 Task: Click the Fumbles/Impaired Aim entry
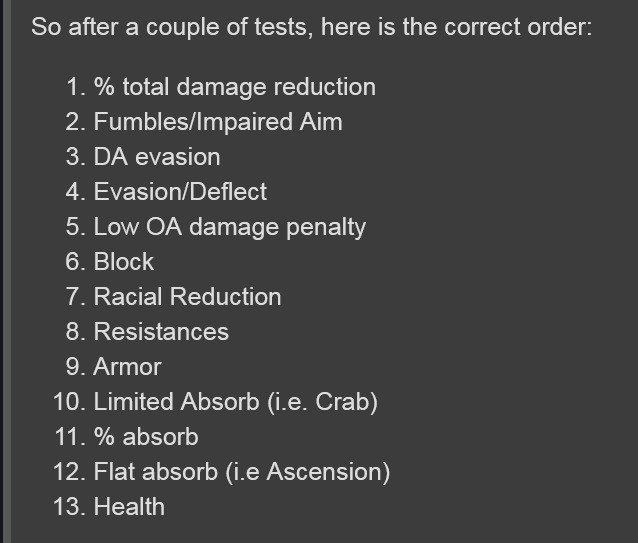(x=218, y=122)
